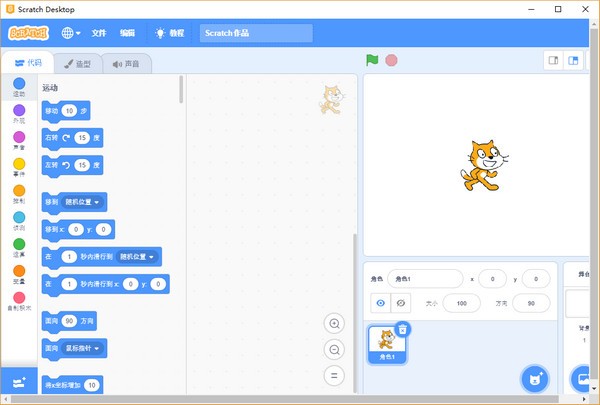Show the sprite using eye icon
The height and width of the screenshot is (405, 600).
pos(379,303)
